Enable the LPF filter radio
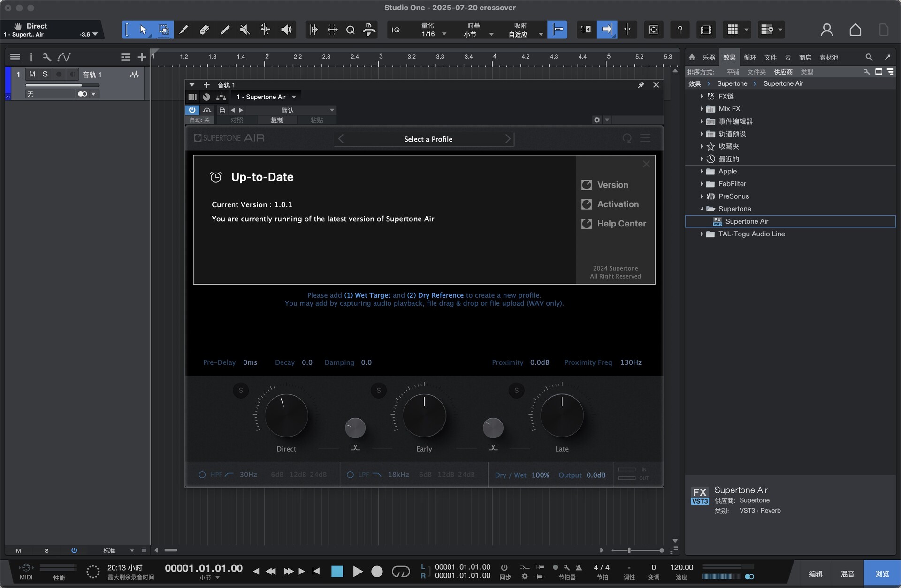This screenshot has height=588, width=901. (x=350, y=475)
